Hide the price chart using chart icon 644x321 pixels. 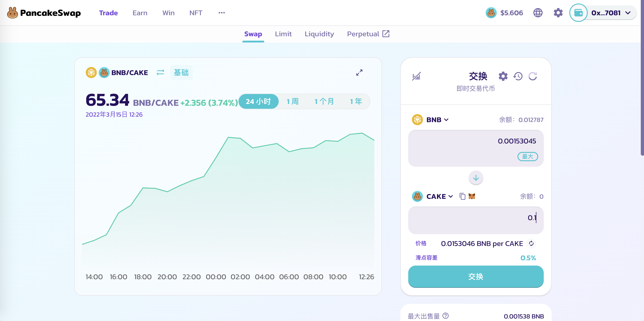coord(416,76)
